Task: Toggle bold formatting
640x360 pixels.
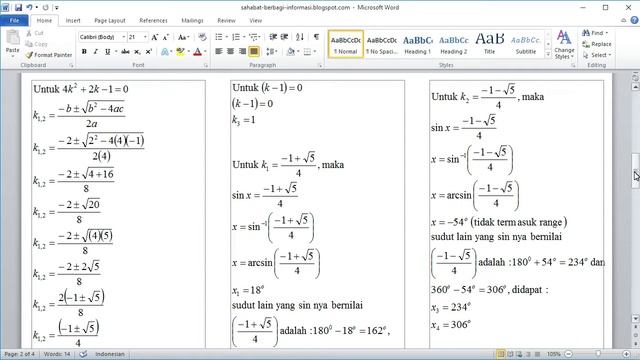Action: [x=84, y=52]
